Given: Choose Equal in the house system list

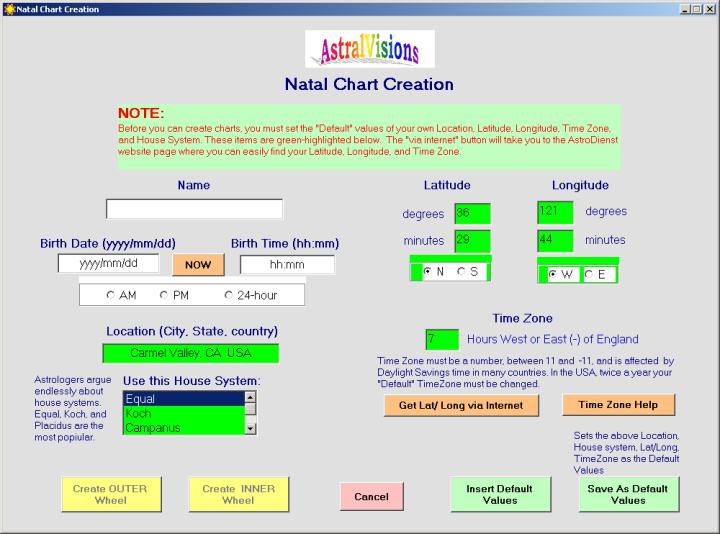Looking at the screenshot, I should (184, 399).
